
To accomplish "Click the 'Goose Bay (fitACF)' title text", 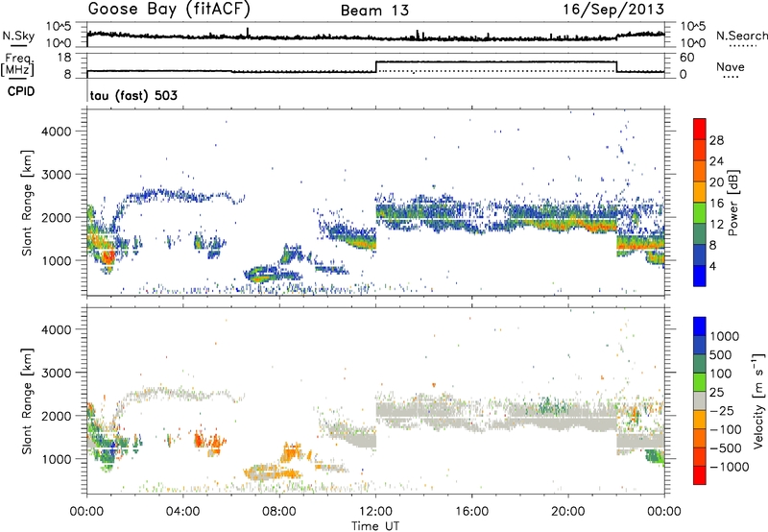I will tap(169, 9).
